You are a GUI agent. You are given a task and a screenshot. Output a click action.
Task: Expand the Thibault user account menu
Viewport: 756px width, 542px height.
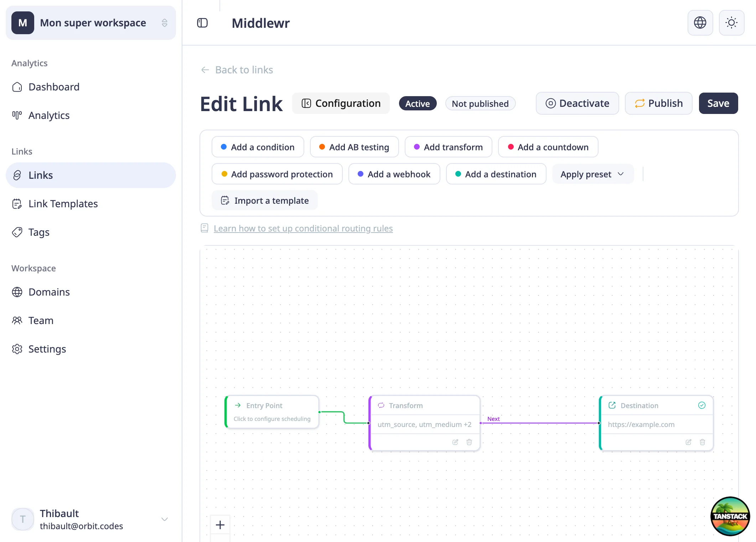[91, 519]
